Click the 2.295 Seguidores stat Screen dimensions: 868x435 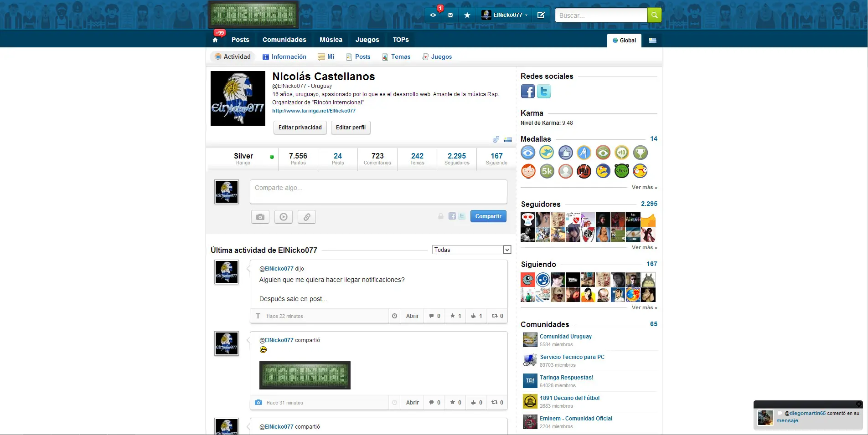pos(457,159)
